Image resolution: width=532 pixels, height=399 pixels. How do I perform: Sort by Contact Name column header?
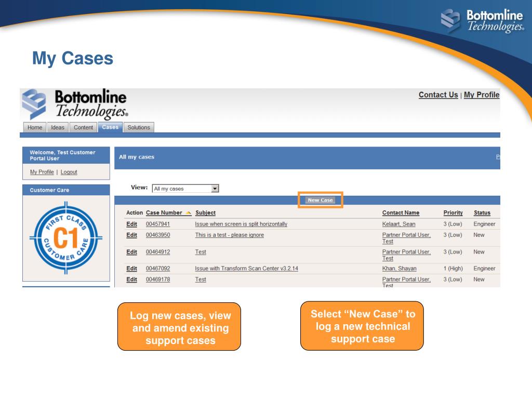401,212
